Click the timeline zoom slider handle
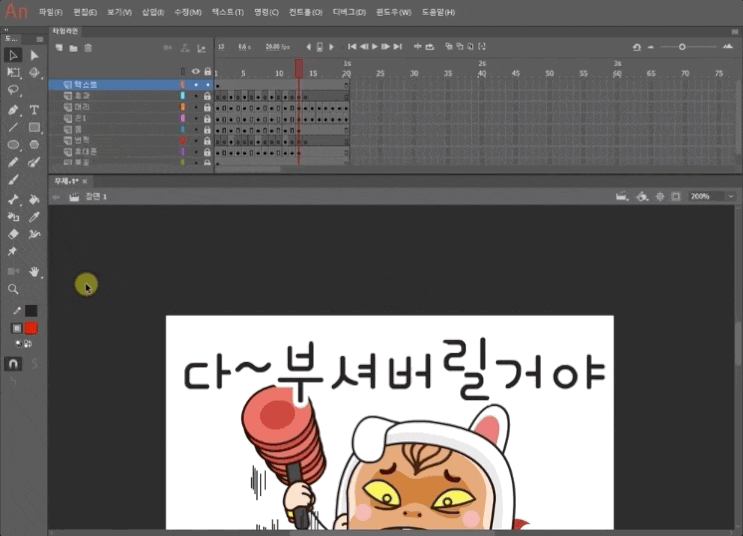Image resolution: width=743 pixels, height=536 pixels. coord(682,47)
